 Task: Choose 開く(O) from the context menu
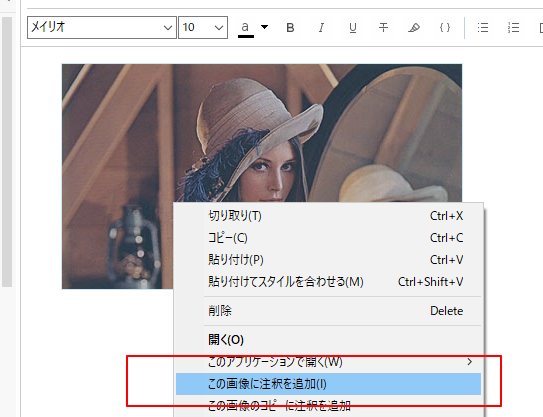[x=328, y=339]
